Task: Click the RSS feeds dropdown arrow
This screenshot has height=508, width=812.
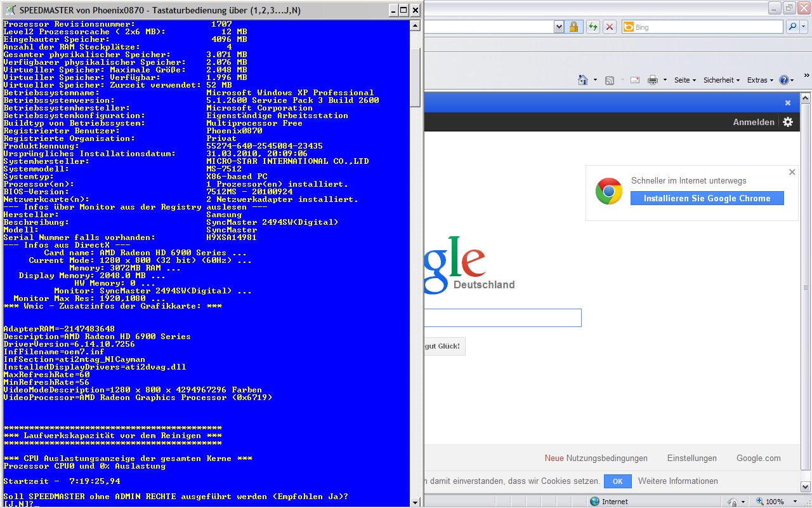Action: [621, 80]
